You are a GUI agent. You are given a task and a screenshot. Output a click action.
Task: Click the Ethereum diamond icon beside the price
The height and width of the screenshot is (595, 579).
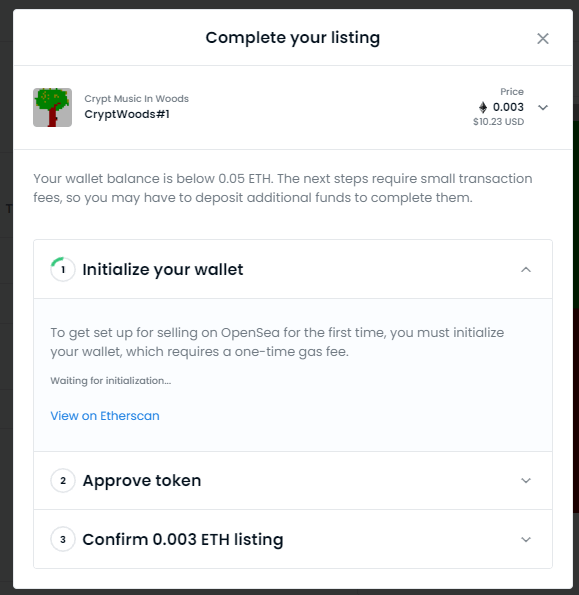483,107
